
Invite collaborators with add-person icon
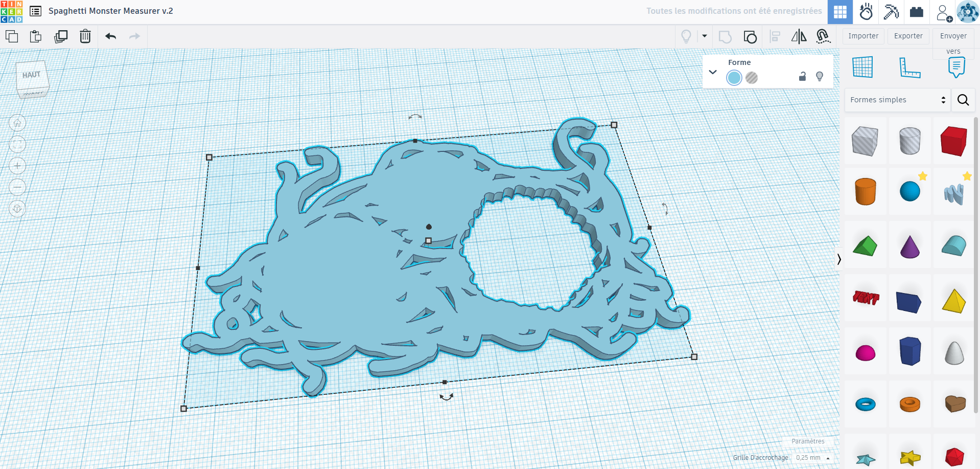pyautogui.click(x=944, y=13)
